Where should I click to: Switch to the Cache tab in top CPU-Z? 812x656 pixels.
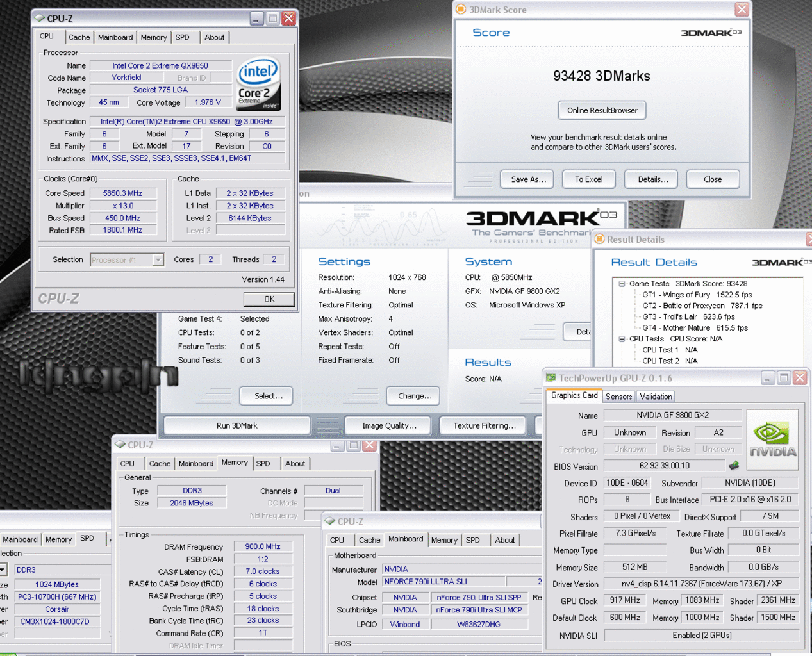(x=79, y=37)
